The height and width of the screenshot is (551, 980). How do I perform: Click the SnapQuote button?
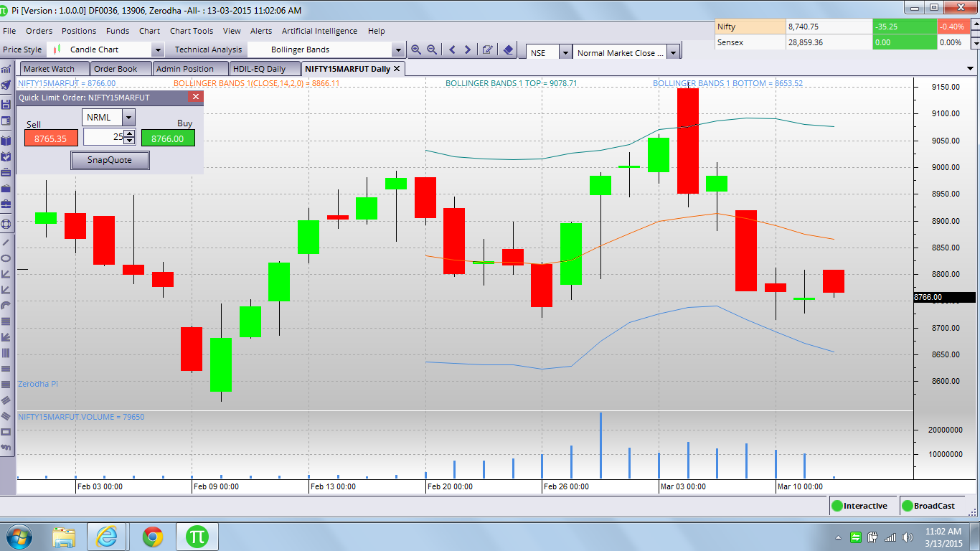tap(110, 160)
